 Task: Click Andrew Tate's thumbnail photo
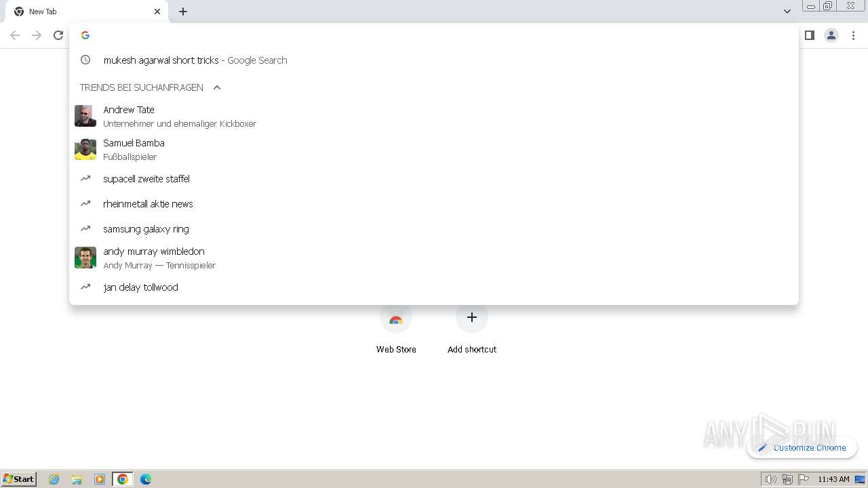pos(85,116)
